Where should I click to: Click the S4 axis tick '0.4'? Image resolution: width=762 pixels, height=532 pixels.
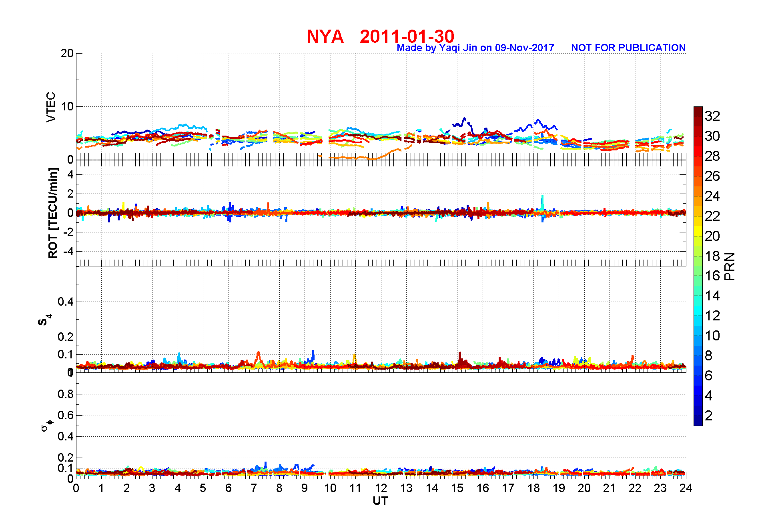66,302
